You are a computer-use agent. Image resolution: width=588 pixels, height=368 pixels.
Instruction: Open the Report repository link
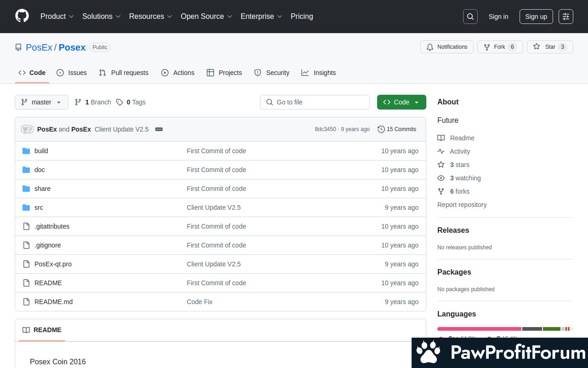[x=462, y=205]
